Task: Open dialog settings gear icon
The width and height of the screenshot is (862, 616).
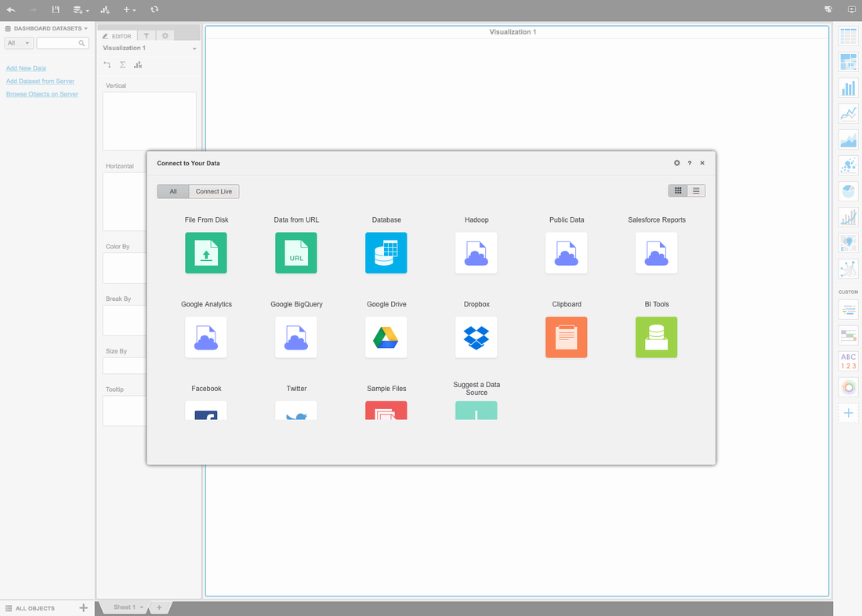Action: point(677,163)
